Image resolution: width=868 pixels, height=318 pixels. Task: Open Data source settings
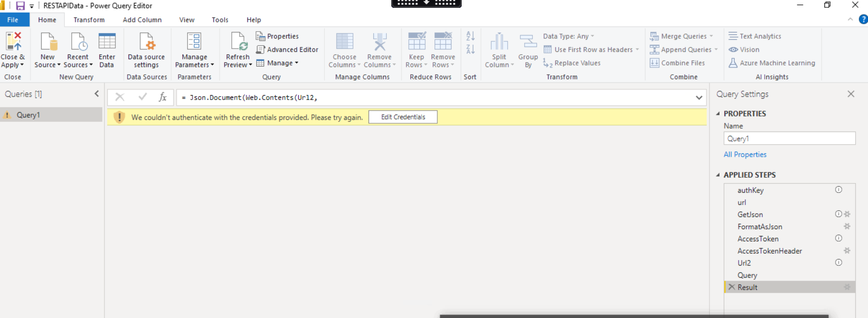coord(146,50)
